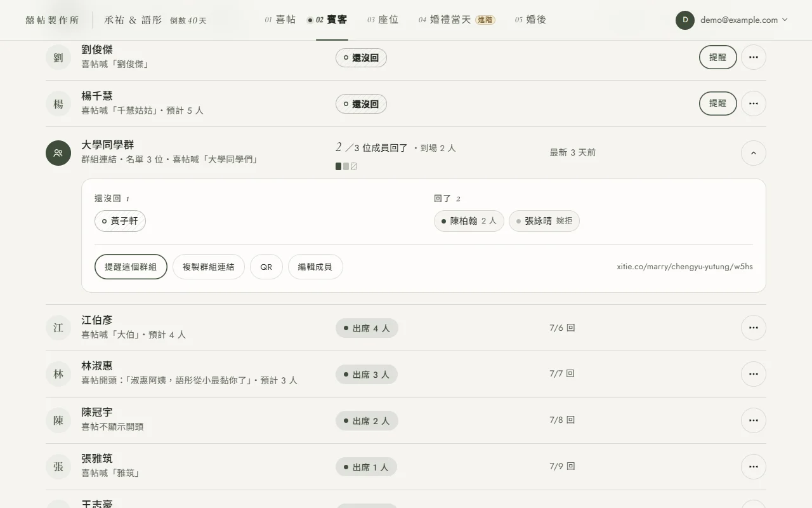This screenshot has width=812, height=508.
Task: Open more options for 楊千慧
Action: (753, 104)
